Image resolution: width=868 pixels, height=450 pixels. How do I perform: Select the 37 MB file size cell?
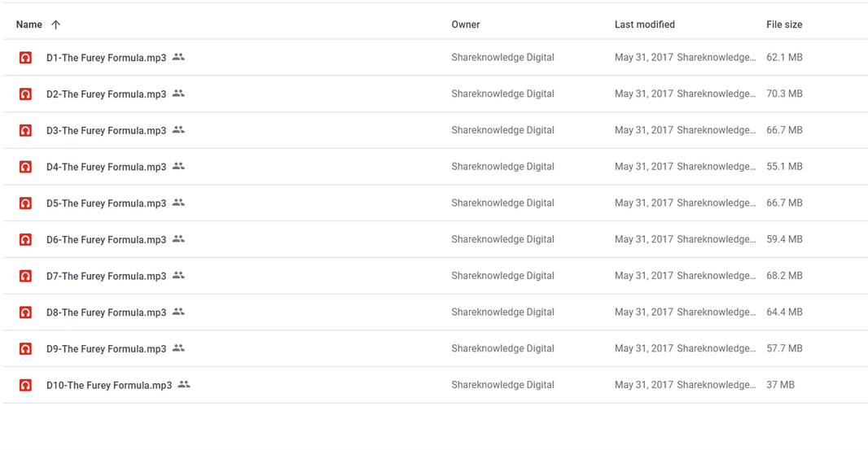tap(780, 385)
